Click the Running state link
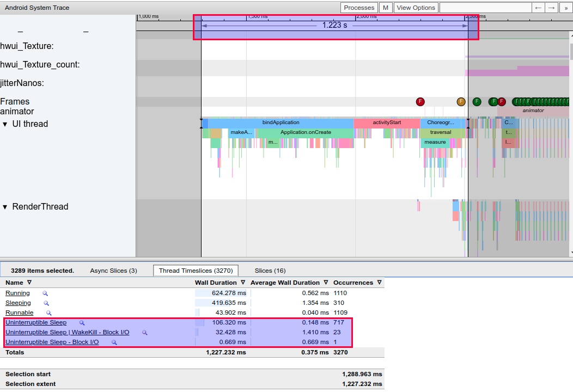The width and height of the screenshot is (573, 392). click(17, 293)
